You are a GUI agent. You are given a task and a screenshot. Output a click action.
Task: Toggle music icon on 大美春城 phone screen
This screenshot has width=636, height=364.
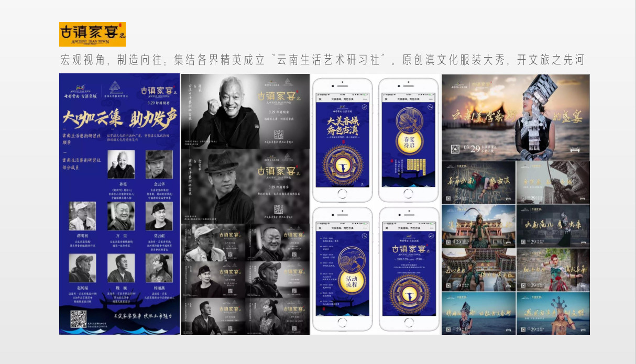364,107
